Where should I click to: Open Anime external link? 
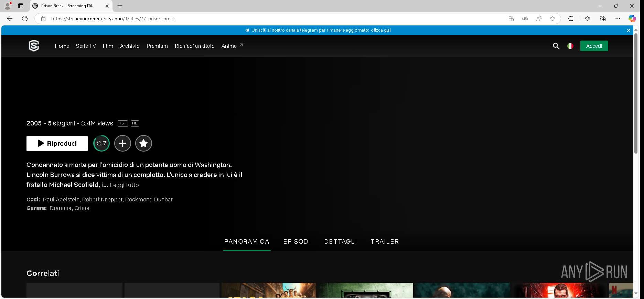pyautogui.click(x=232, y=46)
